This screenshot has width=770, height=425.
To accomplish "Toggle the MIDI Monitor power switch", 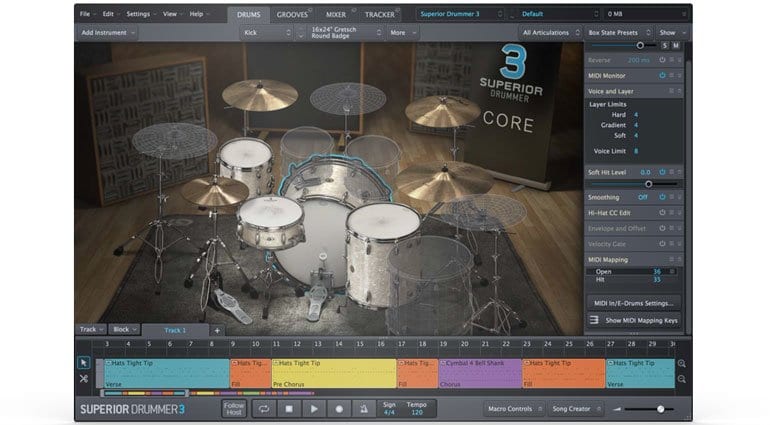I will (662, 76).
